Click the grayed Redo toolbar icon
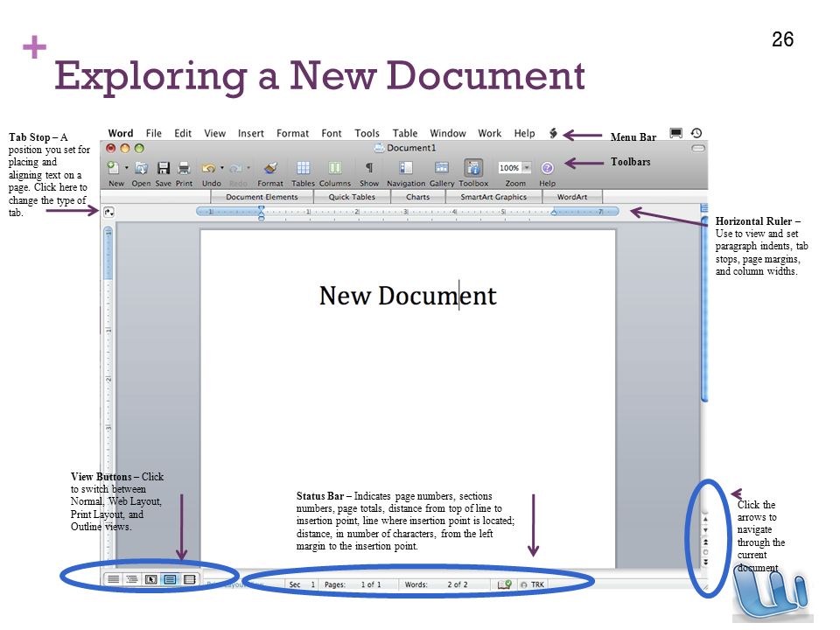840x630 pixels. [x=235, y=168]
